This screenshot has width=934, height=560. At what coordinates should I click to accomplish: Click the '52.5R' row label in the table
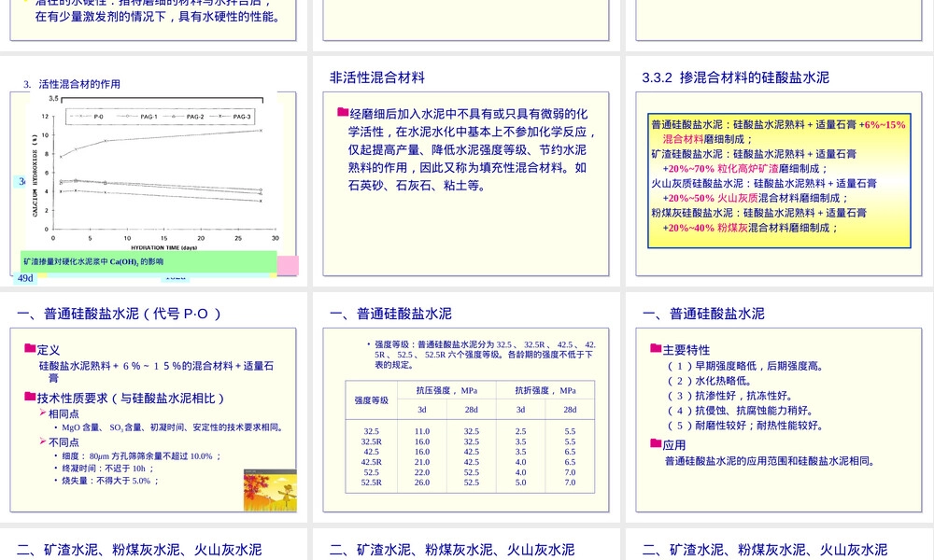pos(371,483)
